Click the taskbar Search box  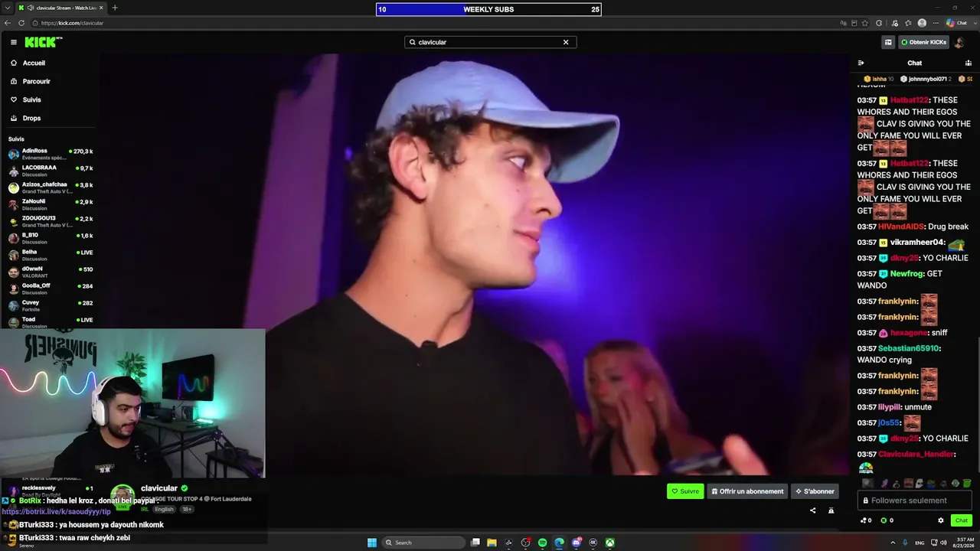click(x=424, y=543)
